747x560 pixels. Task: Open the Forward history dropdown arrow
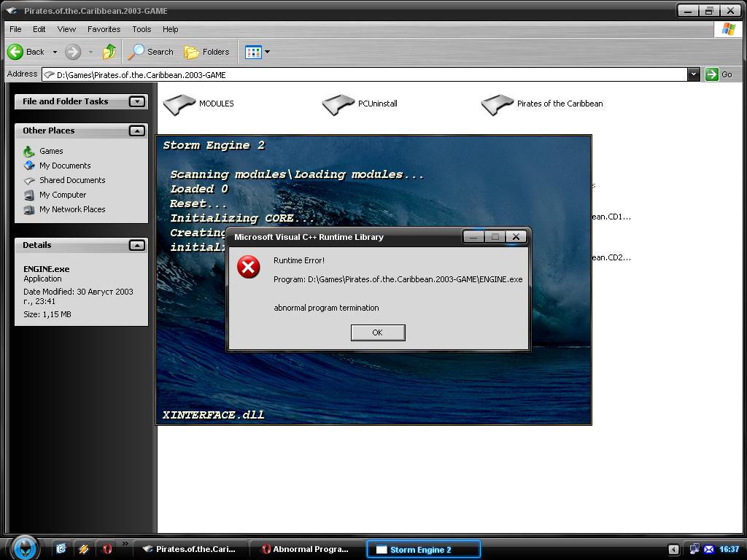coord(90,52)
